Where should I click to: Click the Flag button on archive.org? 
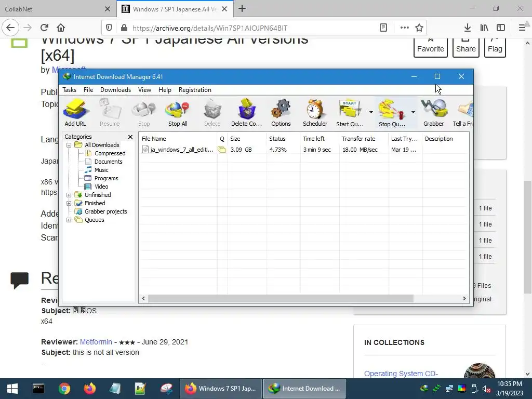pos(495,47)
